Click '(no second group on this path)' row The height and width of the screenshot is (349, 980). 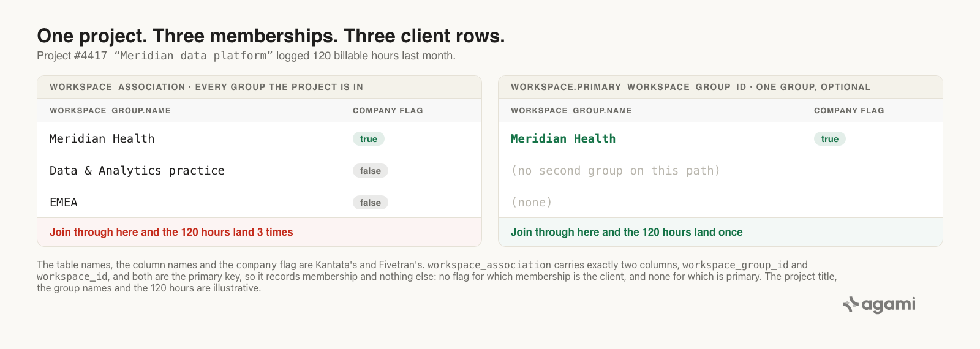[x=720, y=170]
